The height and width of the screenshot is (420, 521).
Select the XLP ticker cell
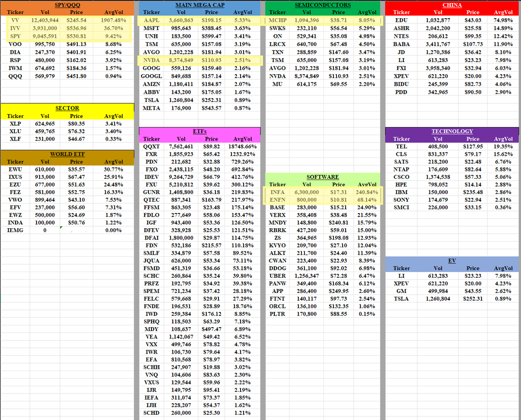pos(16,124)
